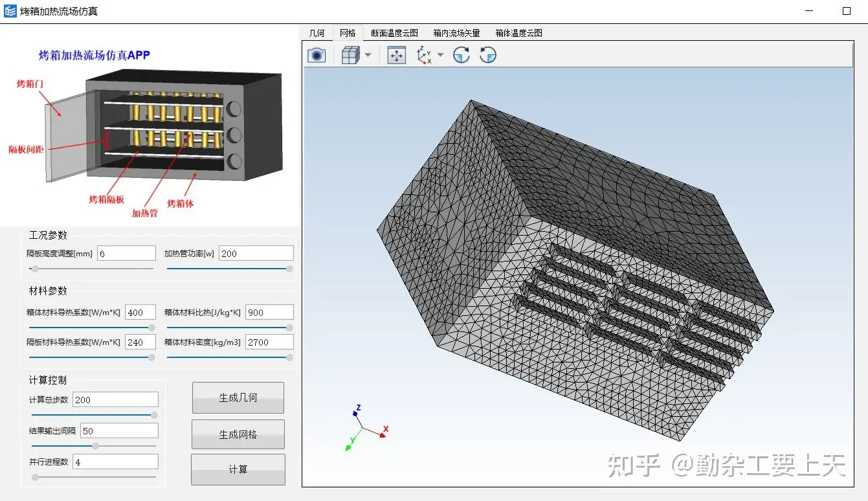Image resolution: width=868 pixels, height=501 pixels.
Task: Open the 断面温度云图 tab
Action: [x=394, y=33]
